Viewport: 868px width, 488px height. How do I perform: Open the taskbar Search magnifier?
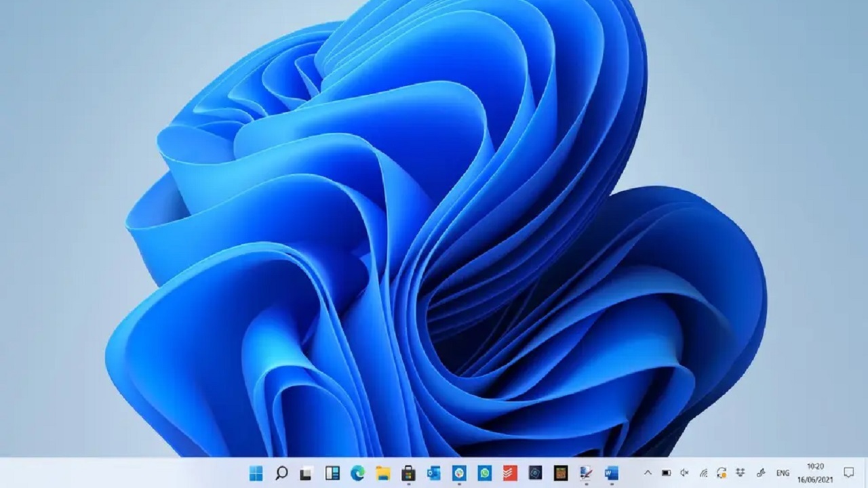tap(281, 473)
